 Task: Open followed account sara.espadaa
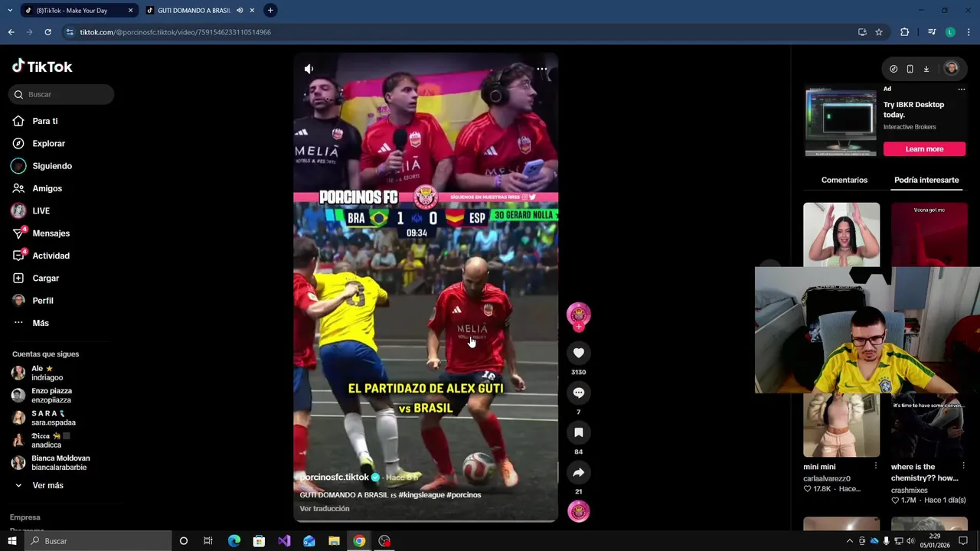(x=54, y=418)
